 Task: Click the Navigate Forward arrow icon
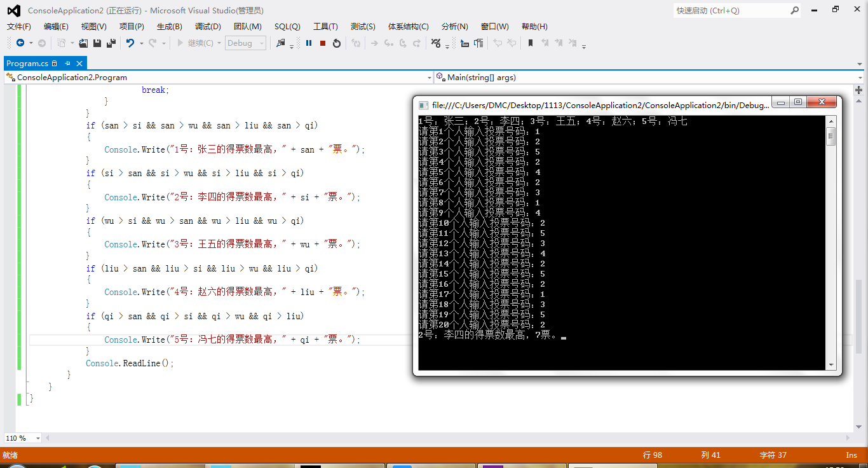(42, 43)
